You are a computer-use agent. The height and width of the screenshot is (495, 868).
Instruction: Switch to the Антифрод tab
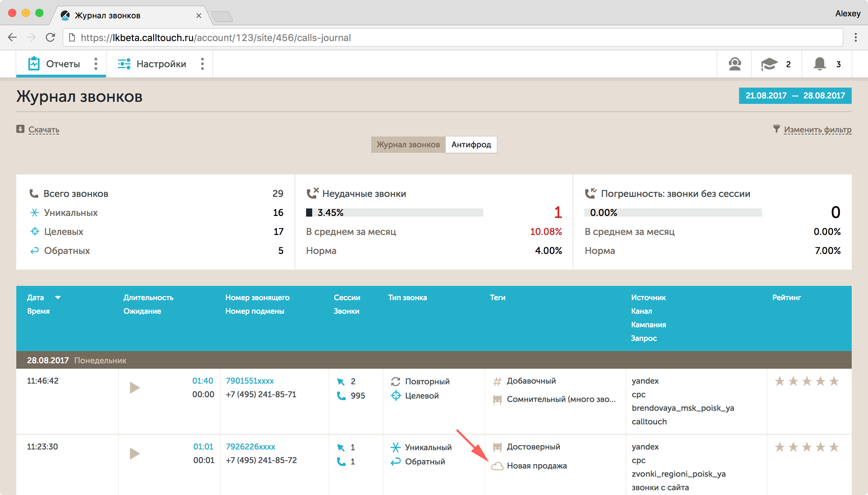pyautogui.click(x=471, y=145)
